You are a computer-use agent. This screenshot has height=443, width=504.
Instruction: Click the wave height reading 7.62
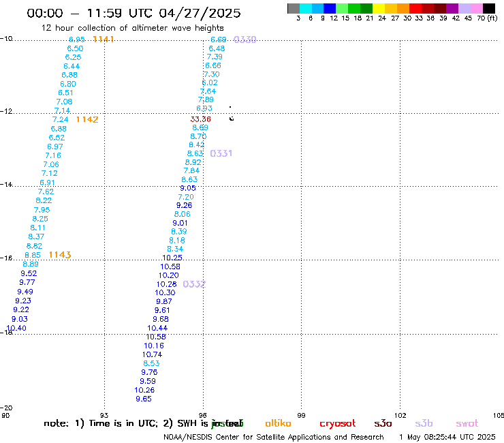click(46, 192)
